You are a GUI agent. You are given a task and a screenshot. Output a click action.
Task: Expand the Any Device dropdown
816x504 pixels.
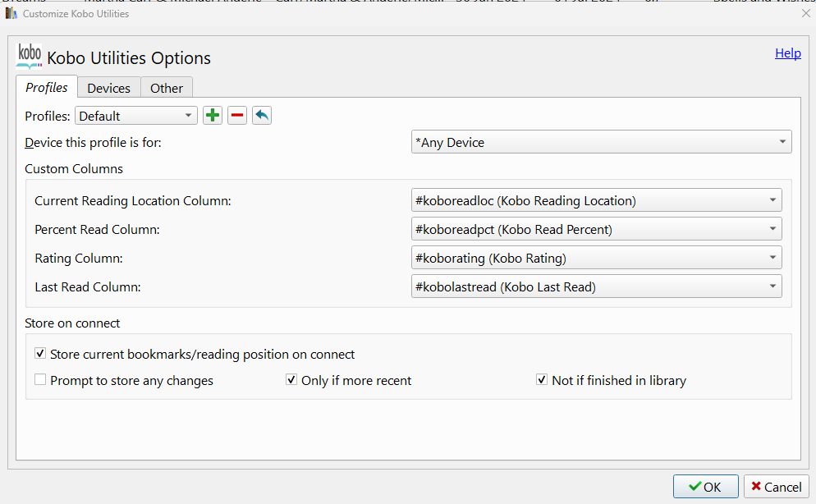601,143
